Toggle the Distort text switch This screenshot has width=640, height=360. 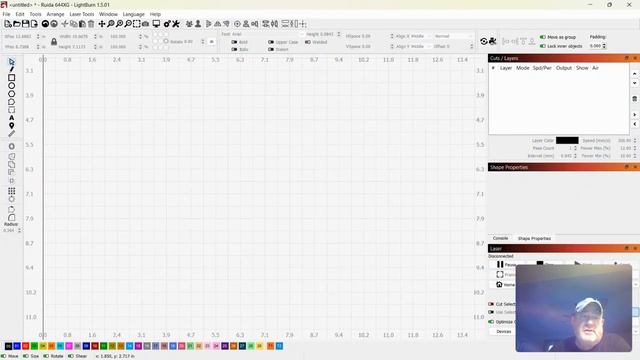271,49
